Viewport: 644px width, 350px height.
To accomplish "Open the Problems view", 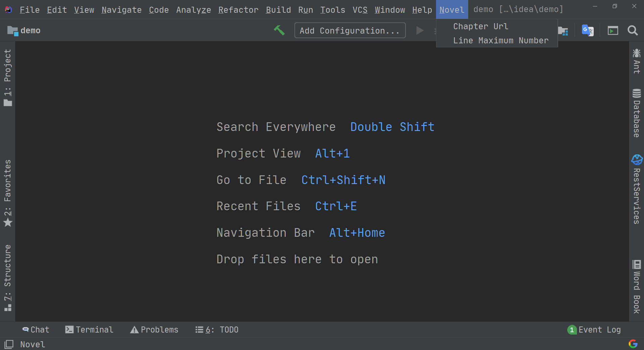I will (154, 330).
